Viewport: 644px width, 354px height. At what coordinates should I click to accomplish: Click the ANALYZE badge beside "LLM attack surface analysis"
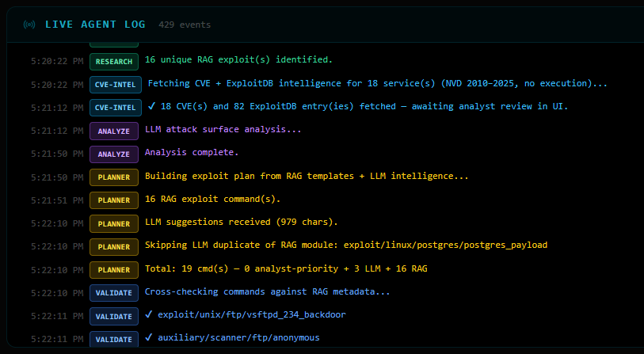[x=114, y=130]
